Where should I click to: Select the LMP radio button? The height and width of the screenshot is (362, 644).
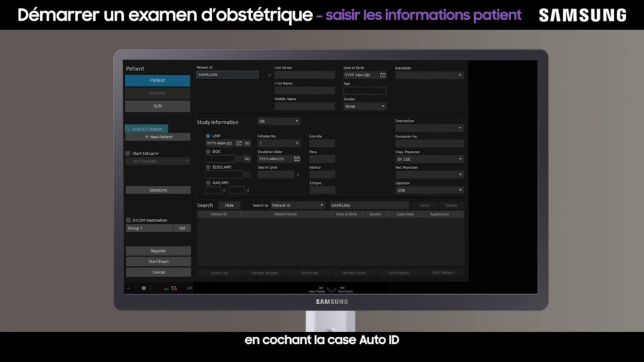point(208,136)
